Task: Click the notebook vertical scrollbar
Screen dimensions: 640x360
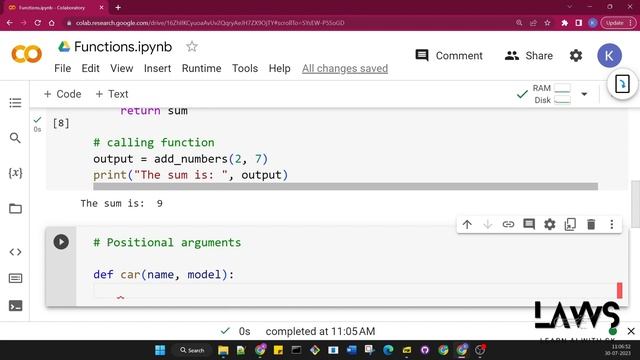Action: 635,204
